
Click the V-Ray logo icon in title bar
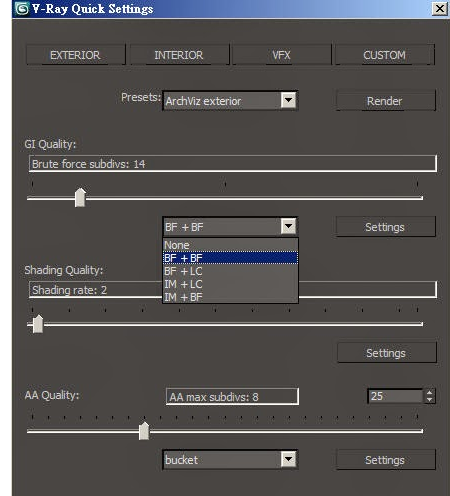22,8
